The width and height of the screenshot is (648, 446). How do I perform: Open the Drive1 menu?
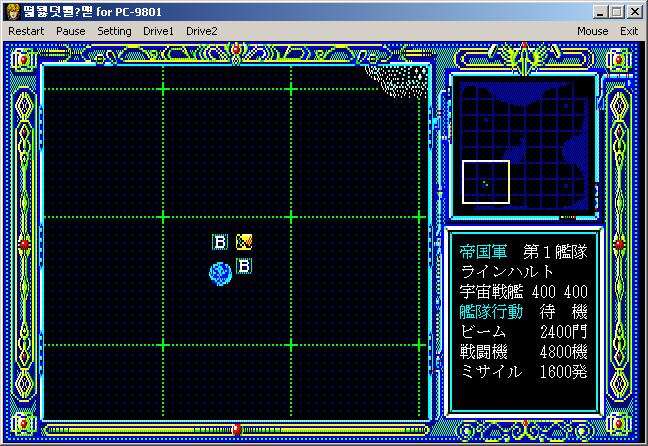tap(158, 31)
